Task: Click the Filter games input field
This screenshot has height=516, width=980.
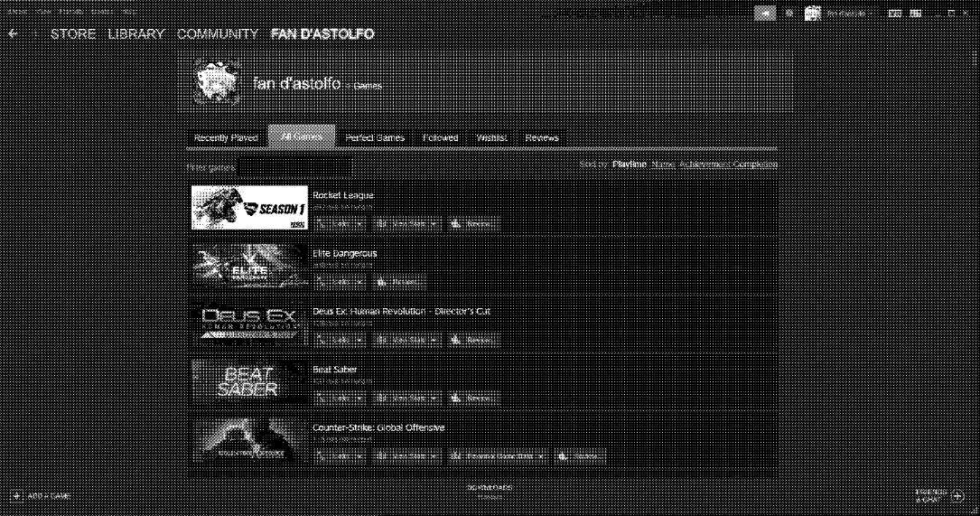Action: (x=294, y=166)
